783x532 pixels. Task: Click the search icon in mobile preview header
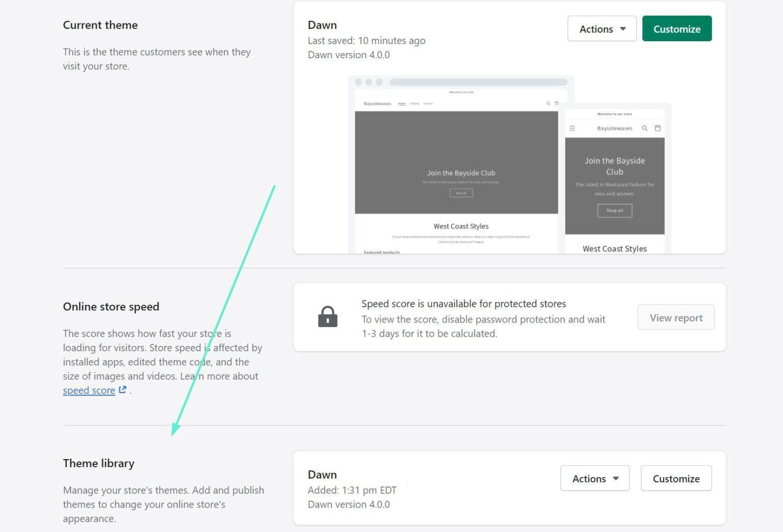(645, 128)
